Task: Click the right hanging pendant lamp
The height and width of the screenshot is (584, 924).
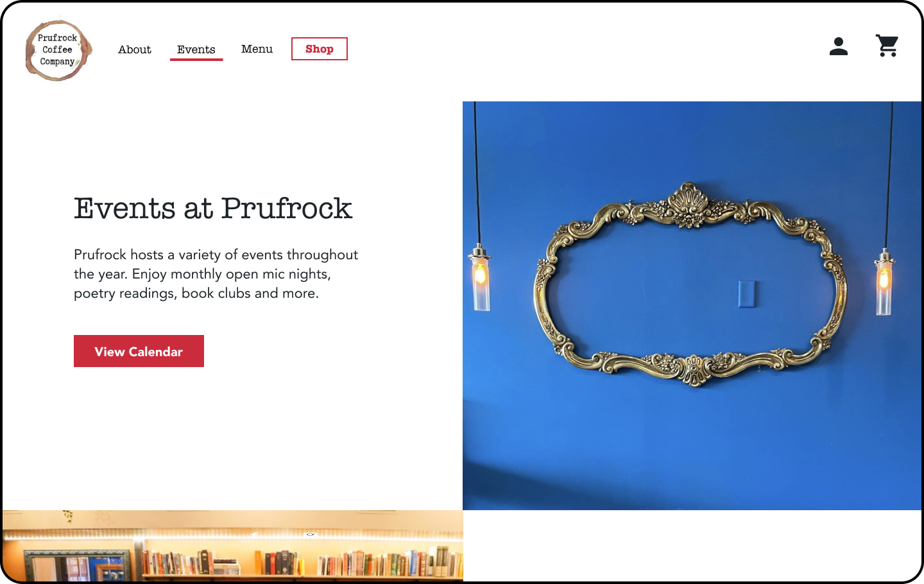Action: point(885,281)
